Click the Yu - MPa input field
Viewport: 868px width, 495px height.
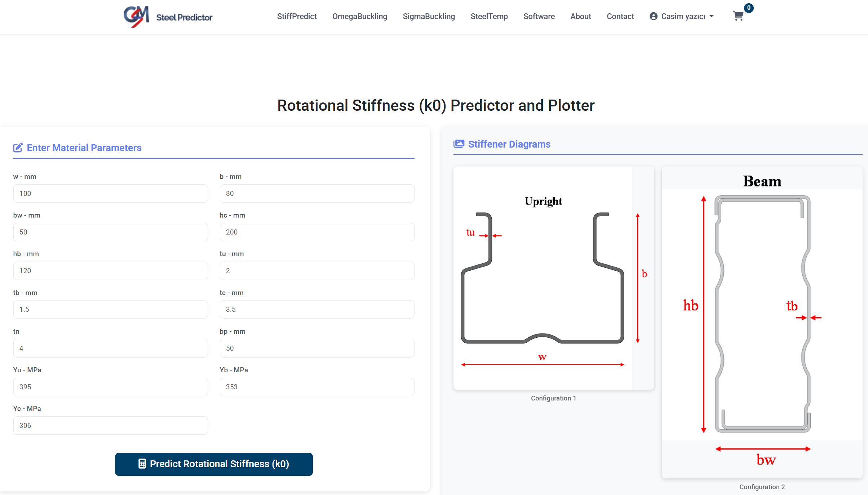[x=110, y=387]
